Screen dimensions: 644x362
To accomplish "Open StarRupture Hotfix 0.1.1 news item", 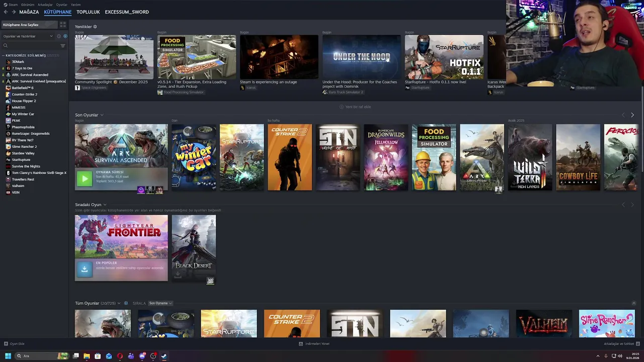I will 444,57.
